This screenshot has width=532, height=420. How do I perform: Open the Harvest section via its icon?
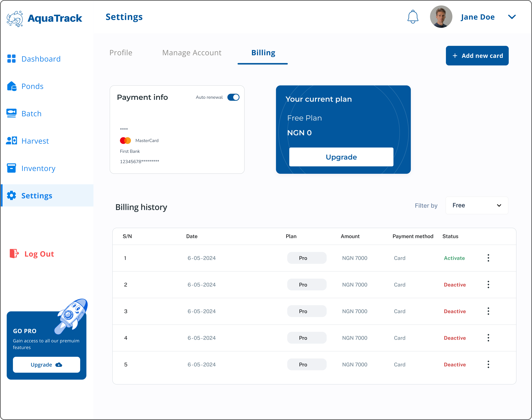tap(12, 141)
